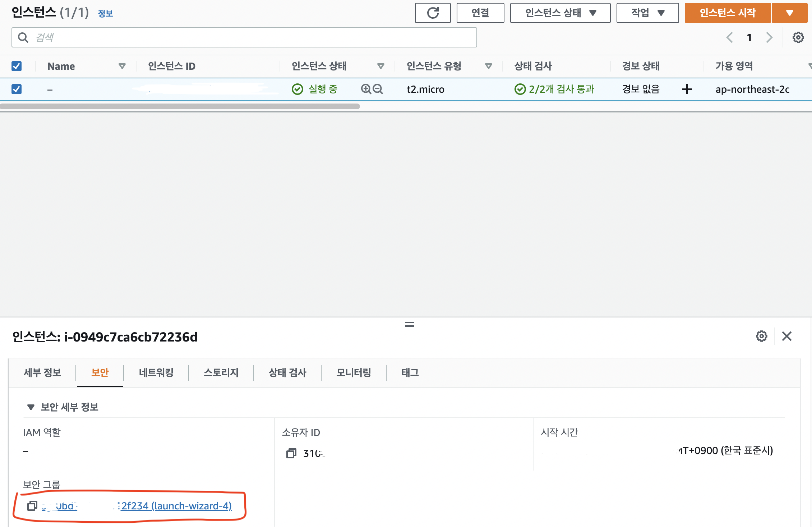Expand the orange launch instance arrow dropdown
The width and height of the screenshot is (812, 527).
click(x=789, y=13)
